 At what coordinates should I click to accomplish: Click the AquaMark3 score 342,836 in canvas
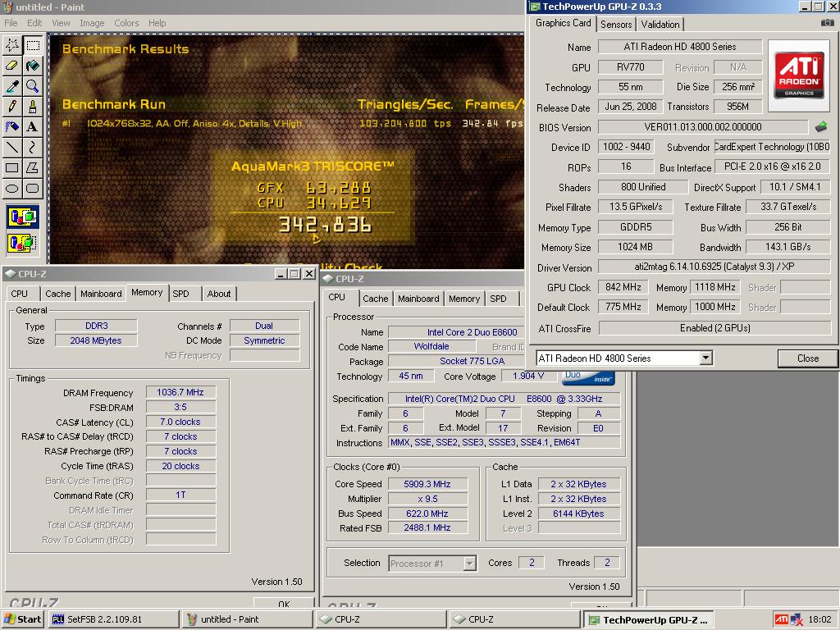tap(325, 225)
